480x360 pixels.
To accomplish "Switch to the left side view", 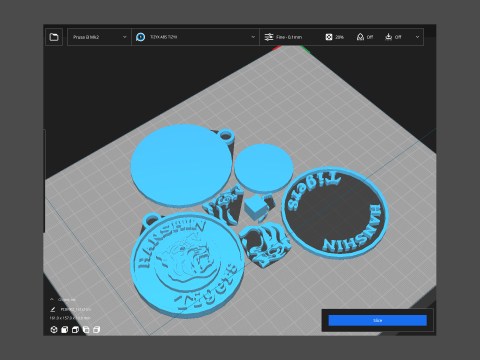I will 86,330.
